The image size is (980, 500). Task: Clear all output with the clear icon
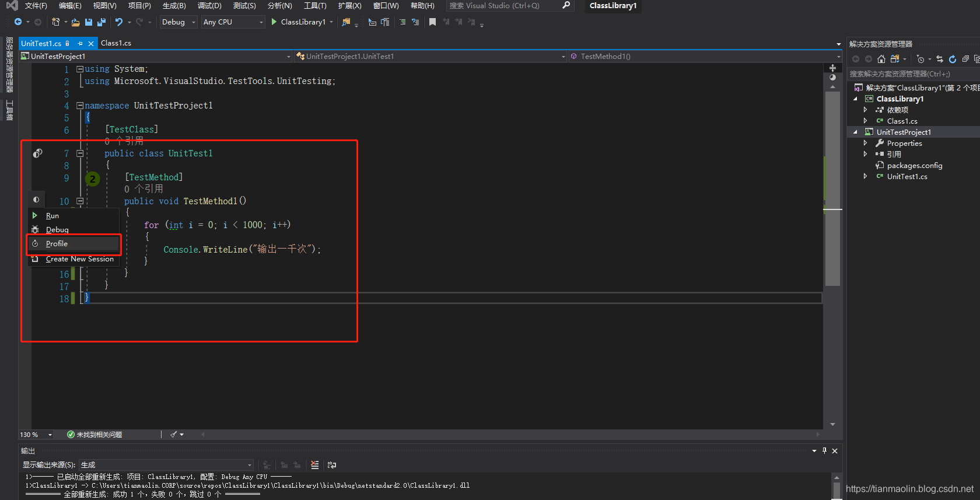click(x=315, y=465)
